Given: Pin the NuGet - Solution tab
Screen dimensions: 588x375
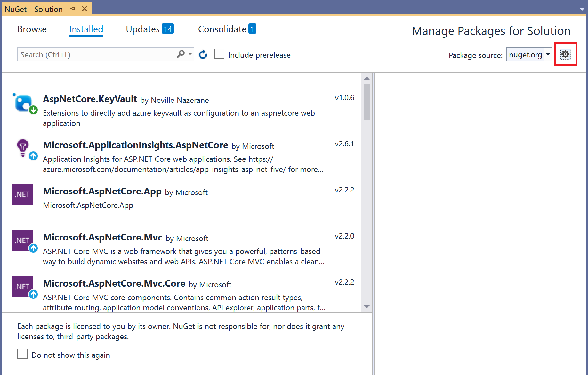Looking at the screenshot, I should pyautogui.click(x=73, y=9).
